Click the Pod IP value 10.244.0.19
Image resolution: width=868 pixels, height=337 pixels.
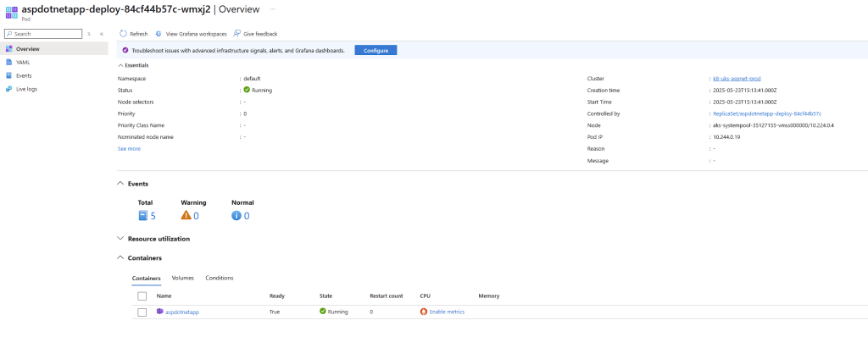click(x=726, y=136)
